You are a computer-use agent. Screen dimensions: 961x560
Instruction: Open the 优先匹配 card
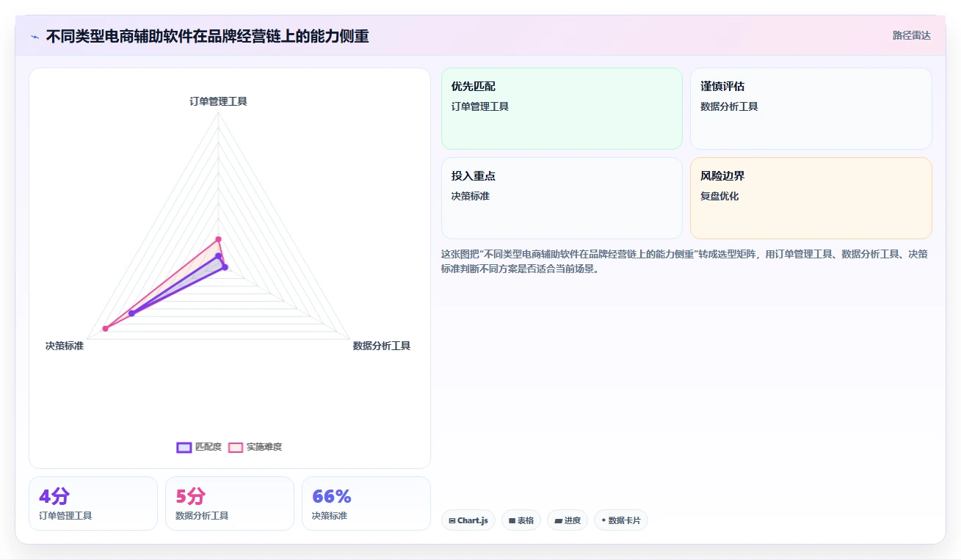click(562, 109)
